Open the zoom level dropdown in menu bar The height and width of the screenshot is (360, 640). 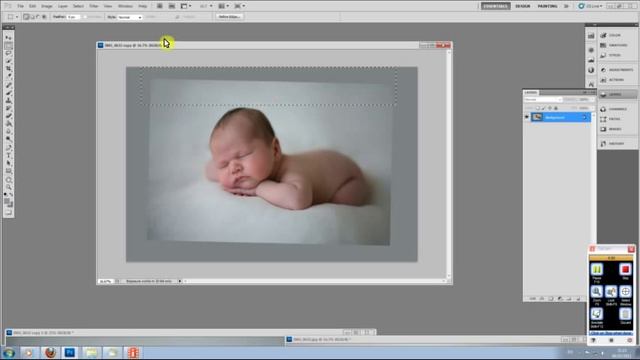pos(206,6)
